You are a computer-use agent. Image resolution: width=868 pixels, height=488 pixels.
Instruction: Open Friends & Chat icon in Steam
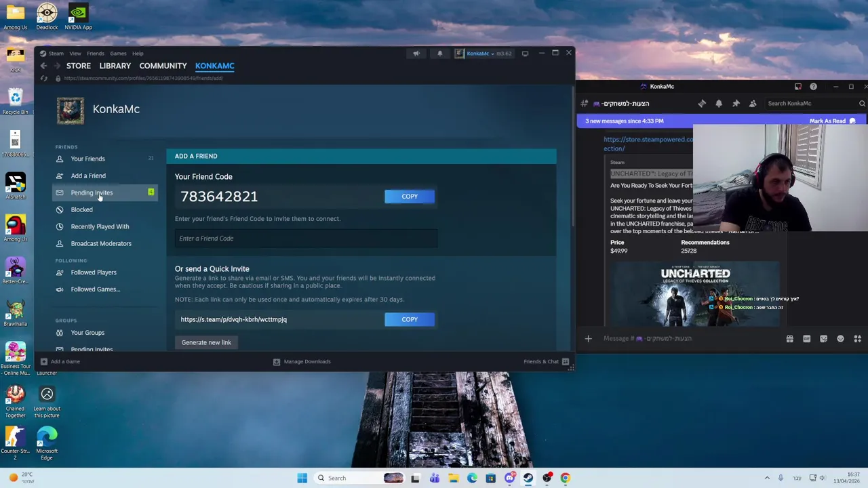(565, 361)
